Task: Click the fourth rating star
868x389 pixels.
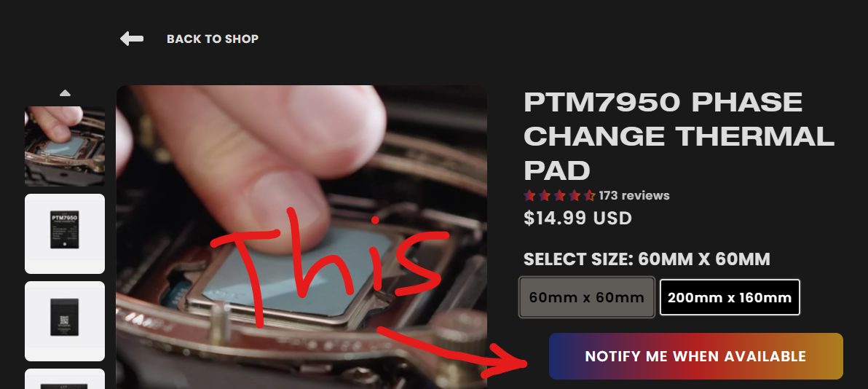Action: [x=575, y=196]
